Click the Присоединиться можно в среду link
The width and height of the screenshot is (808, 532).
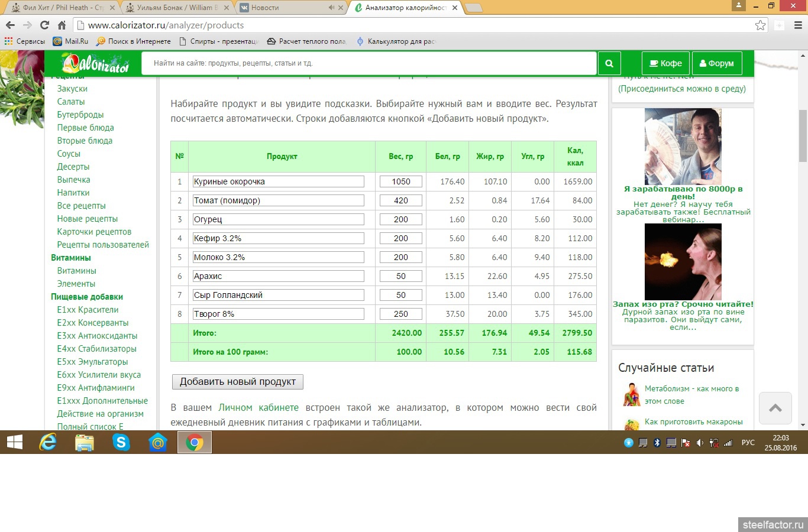(x=682, y=89)
